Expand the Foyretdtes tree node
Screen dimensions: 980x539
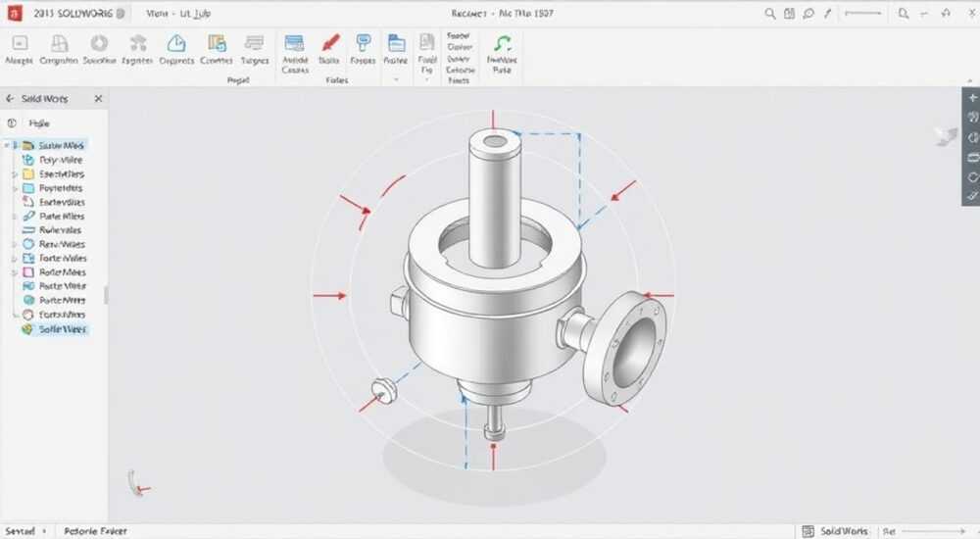tap(15, 188)
